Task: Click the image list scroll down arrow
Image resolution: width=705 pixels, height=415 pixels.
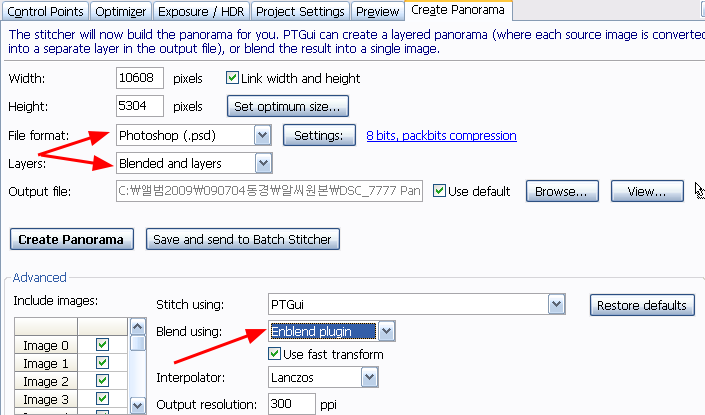Action: coord(138,406)
